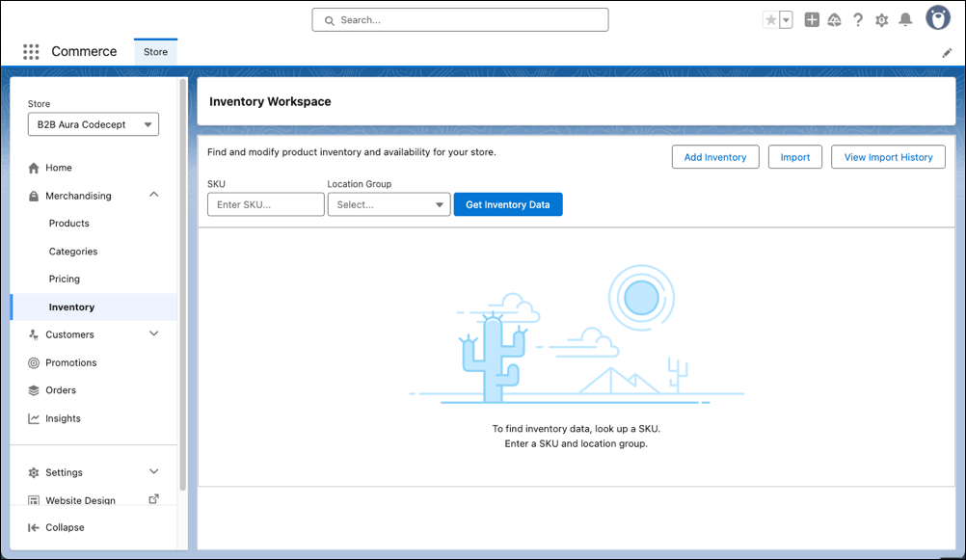Screen dimensions: 966x560
Task: Open the Trailhead guidance icon
Action: pyautogui.click(x=834, y=19)
